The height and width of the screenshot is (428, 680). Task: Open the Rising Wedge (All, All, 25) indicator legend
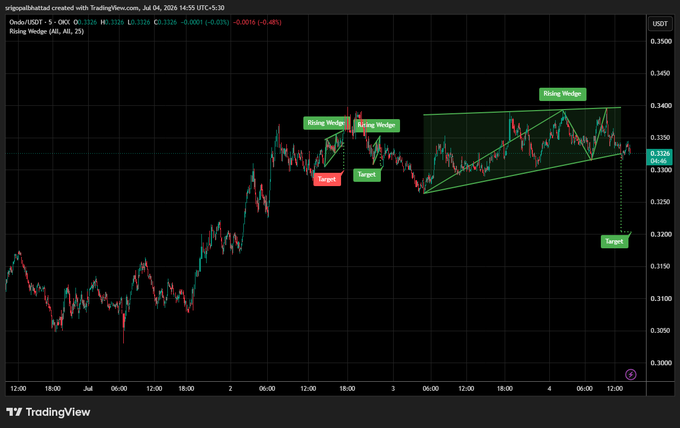[x=46, y=32]
